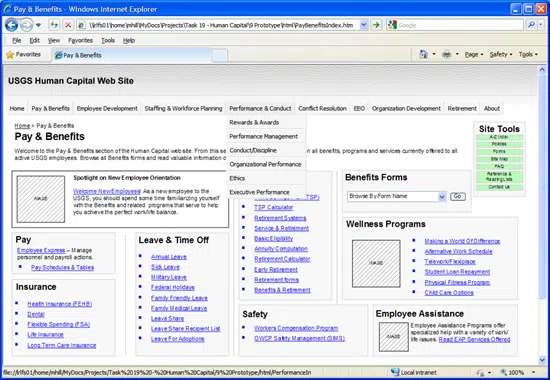Click the green Go arrow beside address bar

(x=376, y=25)
